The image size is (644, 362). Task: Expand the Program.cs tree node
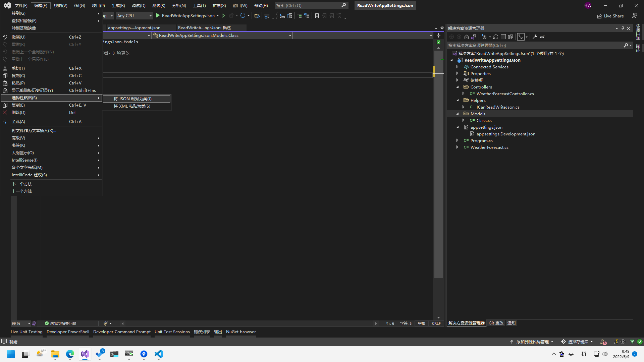pyautogui.click(x=458, y=140)
